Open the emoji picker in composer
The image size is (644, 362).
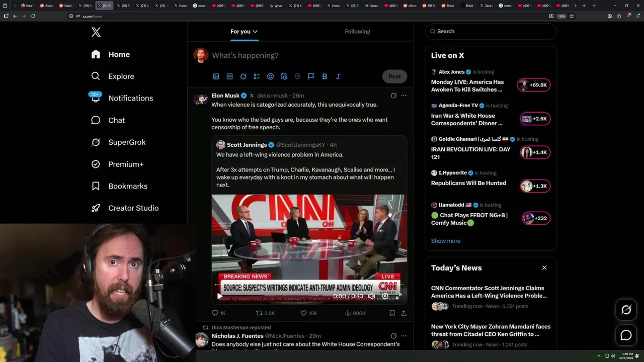pyautogui.click(x=270, y=76)
